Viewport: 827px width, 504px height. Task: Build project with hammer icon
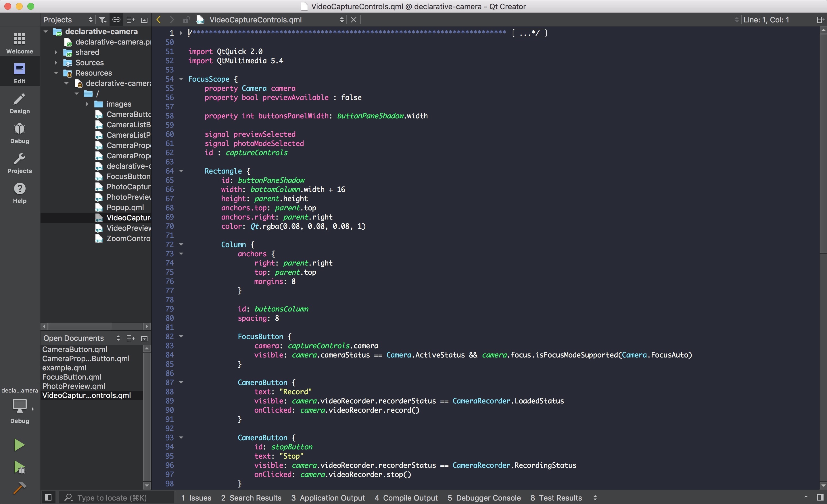(x=19, y=488)
